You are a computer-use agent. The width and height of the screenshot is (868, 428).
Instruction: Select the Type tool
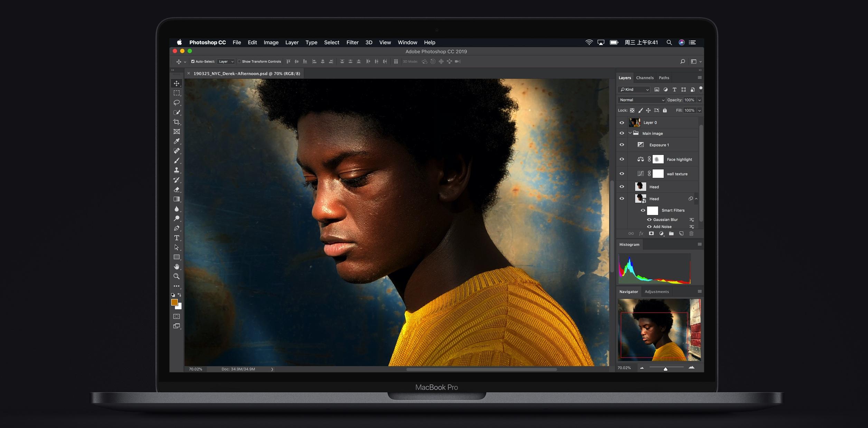(177, 238)
